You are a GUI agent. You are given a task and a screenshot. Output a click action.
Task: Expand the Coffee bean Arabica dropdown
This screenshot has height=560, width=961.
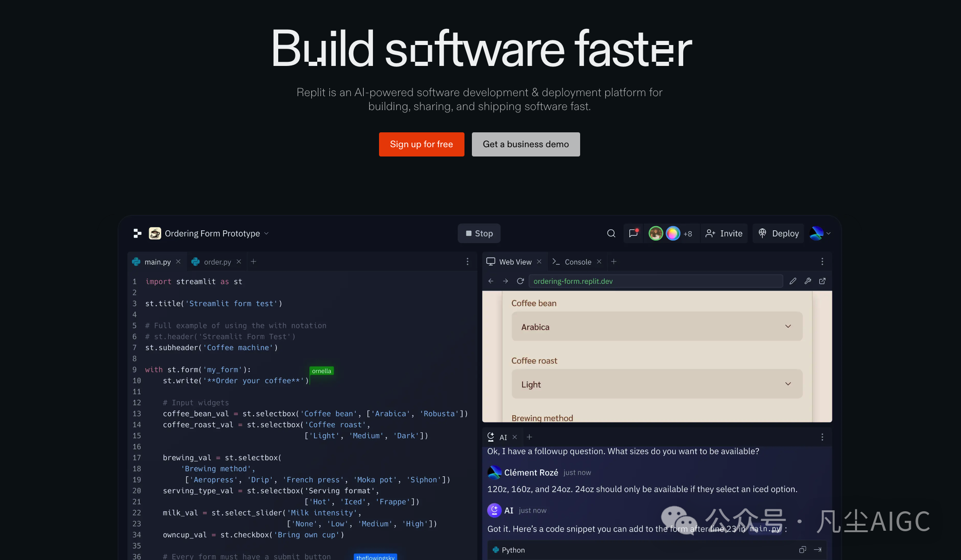click(657, 327)
